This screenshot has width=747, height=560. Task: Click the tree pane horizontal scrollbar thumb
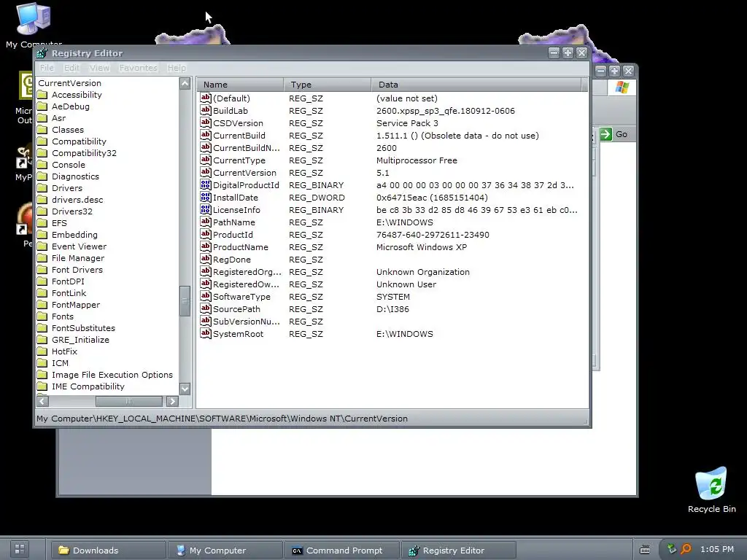[x=128, y=402]
